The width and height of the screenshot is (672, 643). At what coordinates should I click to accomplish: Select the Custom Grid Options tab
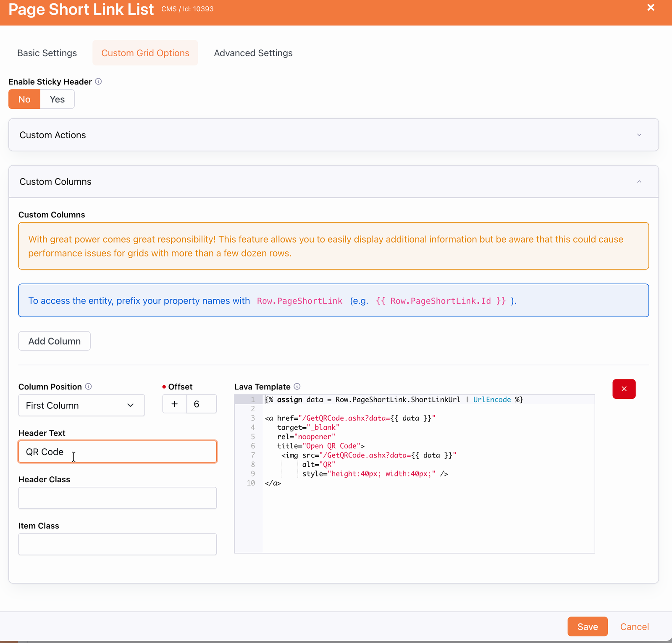[145, 53]
